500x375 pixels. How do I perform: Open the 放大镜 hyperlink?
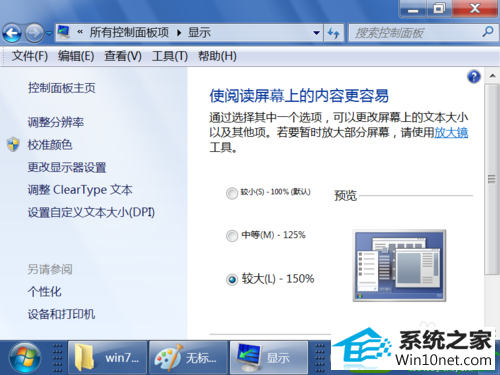click(x=451, y=133)
